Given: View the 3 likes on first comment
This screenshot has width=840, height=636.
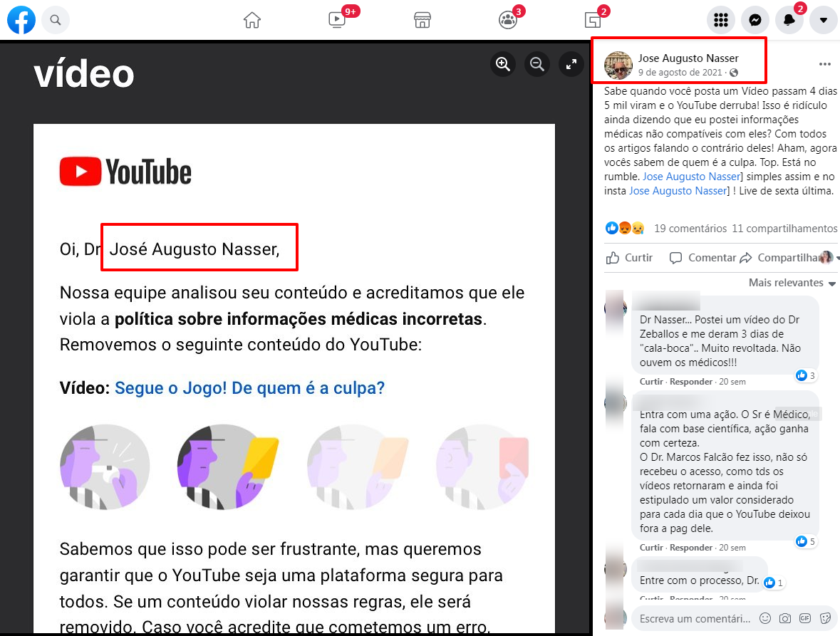Looking at the screenshot, I should point(807,376).
